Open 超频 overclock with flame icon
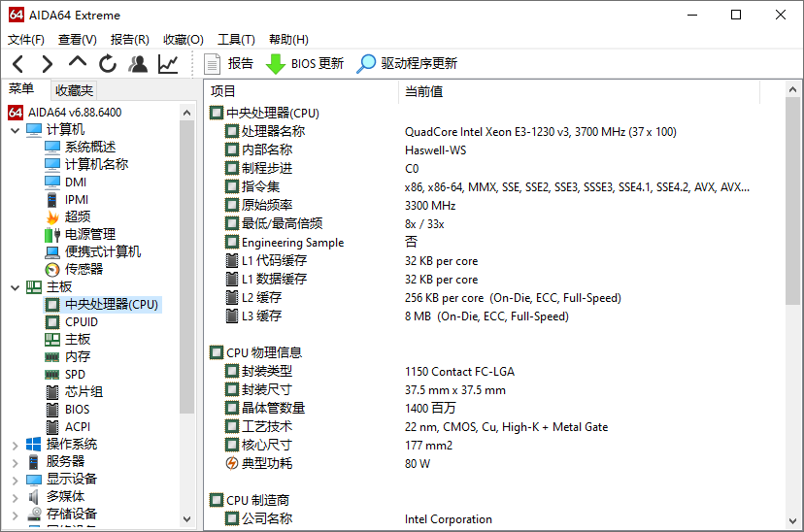Screen dimensions: 804x532 pos(68,216)
